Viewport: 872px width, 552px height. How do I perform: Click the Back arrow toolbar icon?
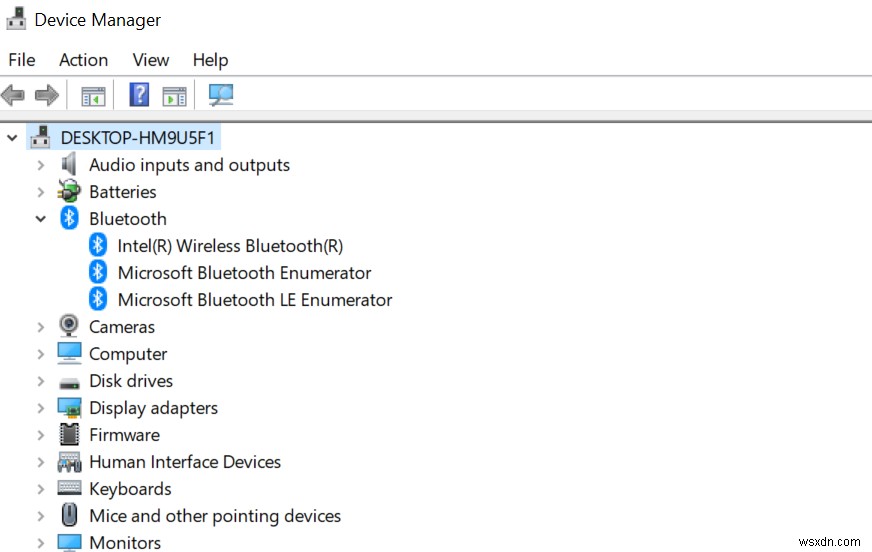[x=13, y=96]
